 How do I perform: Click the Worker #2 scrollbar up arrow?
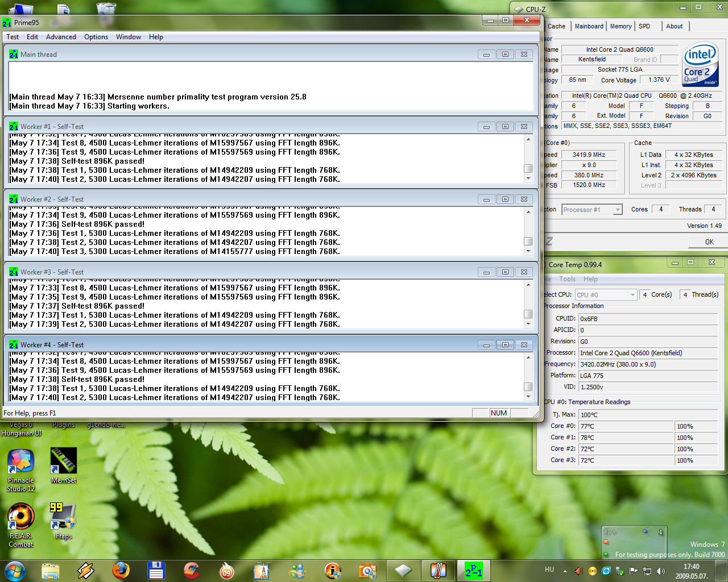[528, 212]
